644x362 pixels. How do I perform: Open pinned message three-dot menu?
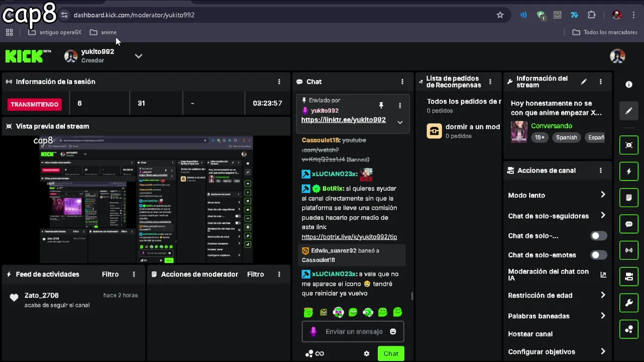(400, 106)
